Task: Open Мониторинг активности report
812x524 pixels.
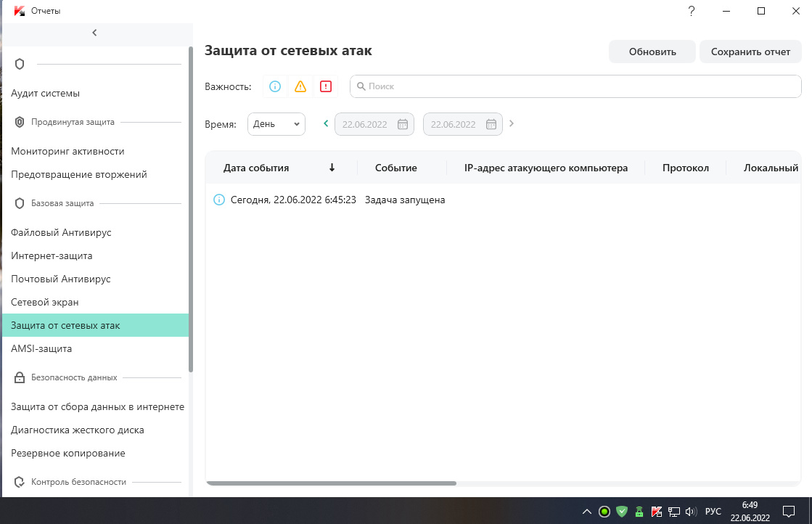Action: 67,151
